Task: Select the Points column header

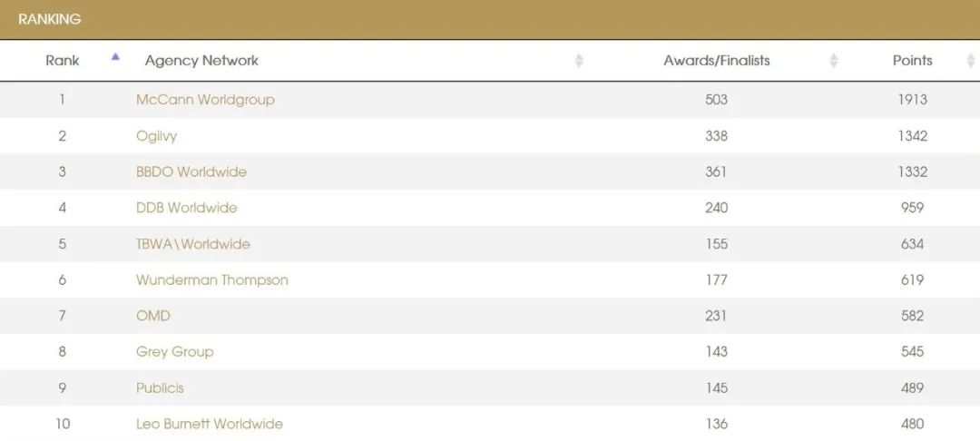Action: coord(913,61)
